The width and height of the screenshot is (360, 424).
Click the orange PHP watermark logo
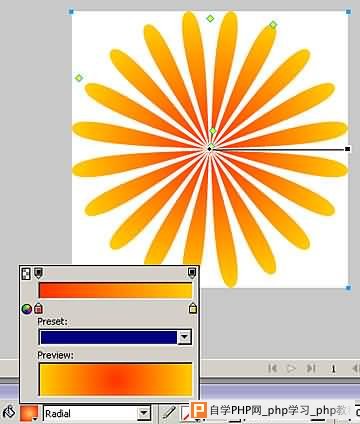[199, 410]
